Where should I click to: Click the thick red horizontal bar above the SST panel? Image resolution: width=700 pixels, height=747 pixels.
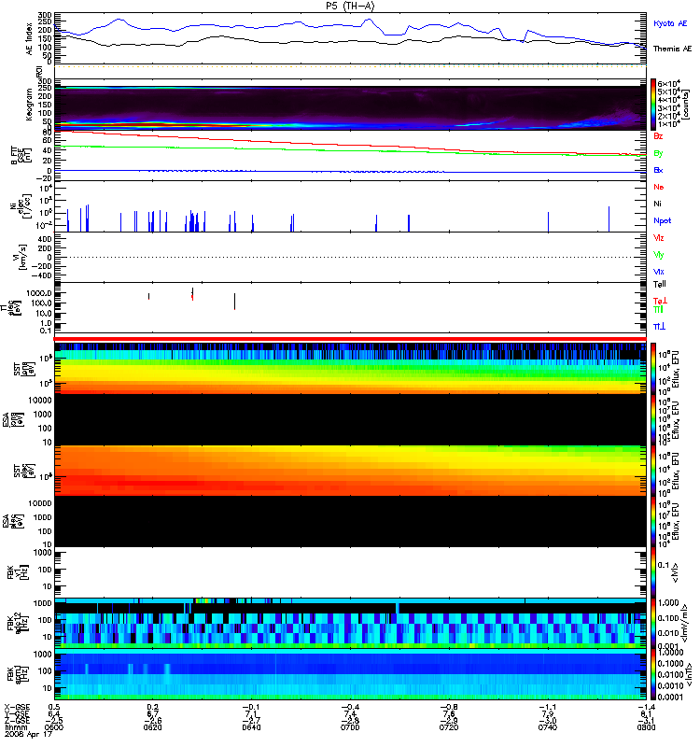tap(350, 339)
